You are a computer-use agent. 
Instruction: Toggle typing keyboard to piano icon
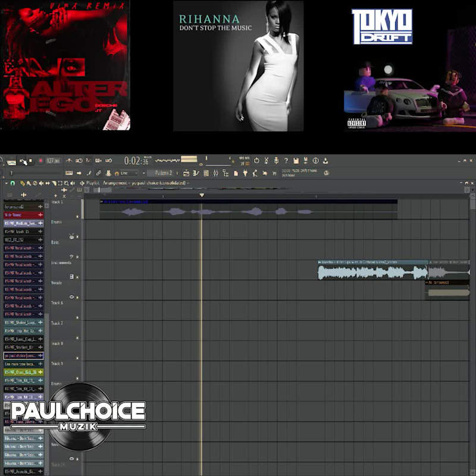[69, 173]
